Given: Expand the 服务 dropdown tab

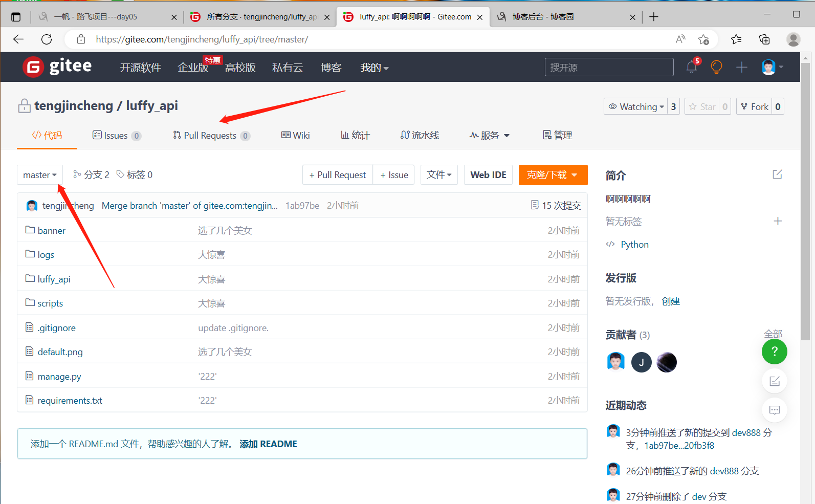Looking at the screenshot, I should point(490,135).
